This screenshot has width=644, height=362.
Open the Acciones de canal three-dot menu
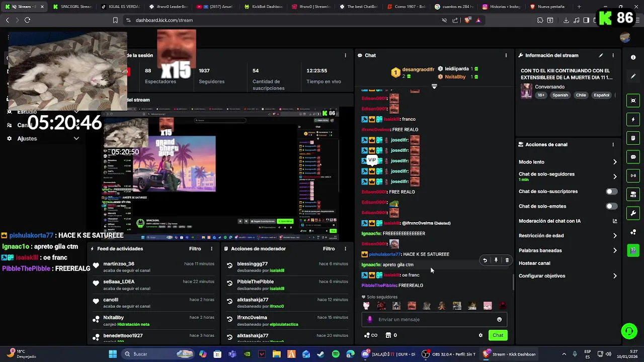tap(613, 144)
